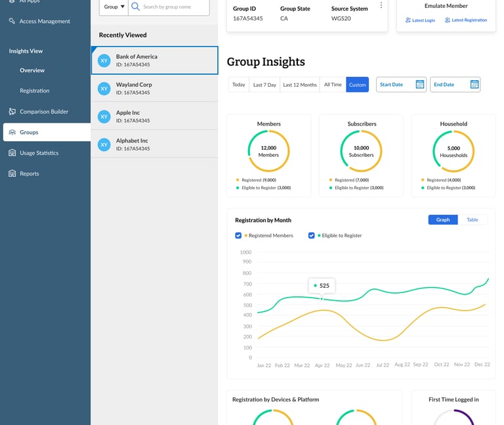Click the search magnifier icon
Image resolution: width=504 pixels, height=425 pixels.
point(136,7)
